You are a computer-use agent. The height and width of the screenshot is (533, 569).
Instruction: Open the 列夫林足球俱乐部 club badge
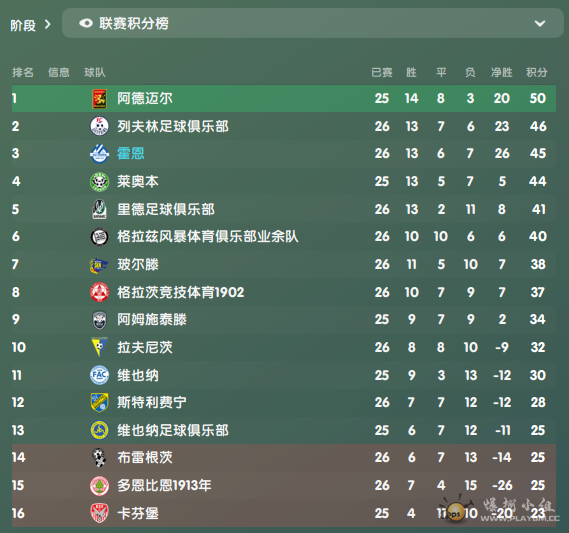[99, 126]
